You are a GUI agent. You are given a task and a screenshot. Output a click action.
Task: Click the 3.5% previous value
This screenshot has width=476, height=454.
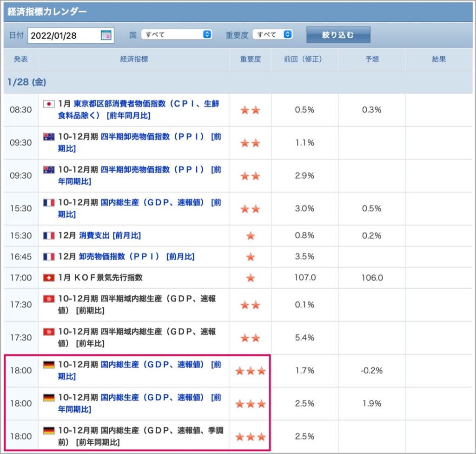point(304,257)
